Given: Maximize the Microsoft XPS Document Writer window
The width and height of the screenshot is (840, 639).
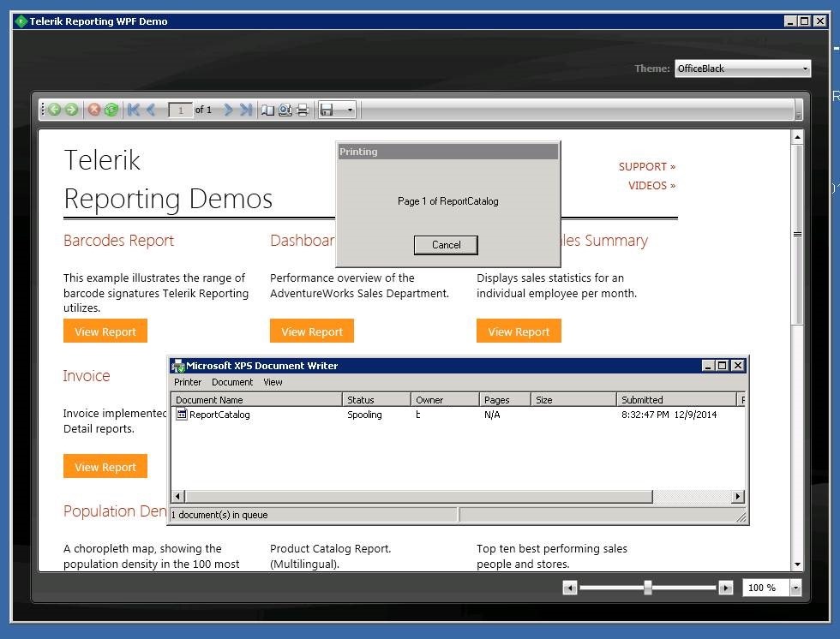Looking at the screenshot, I should [x=722, y=366].
